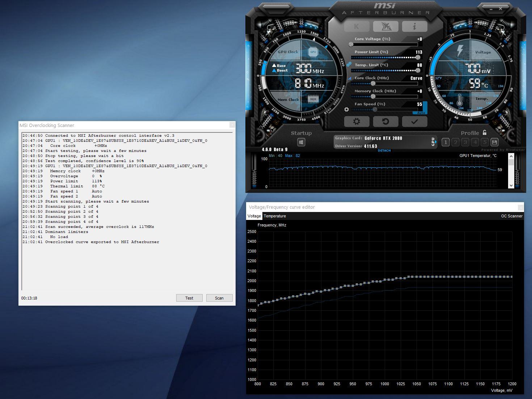Click the Power Limit slider handle
The height and width of the screenshot is (399, 532).
[x=418, y=57]
